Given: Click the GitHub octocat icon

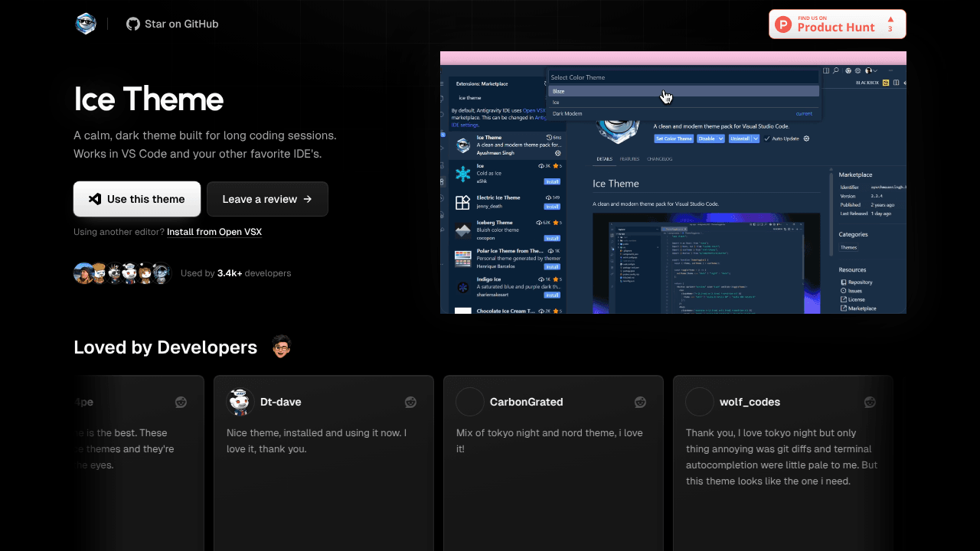Looking at the screenshot, I should [133, 24].
